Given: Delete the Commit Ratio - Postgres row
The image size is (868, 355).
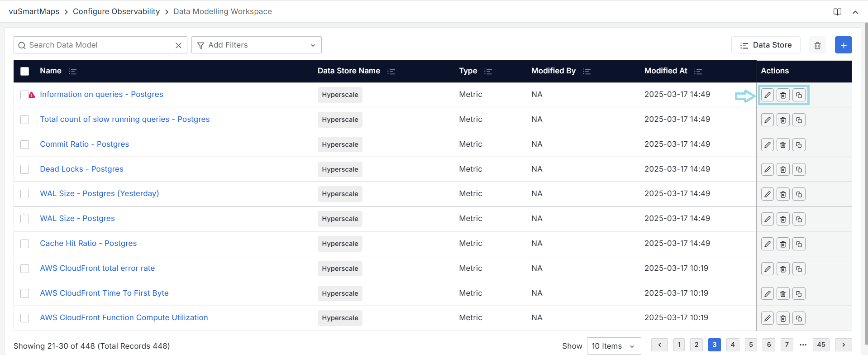Looking at the screenshot, I should (783, 145).
